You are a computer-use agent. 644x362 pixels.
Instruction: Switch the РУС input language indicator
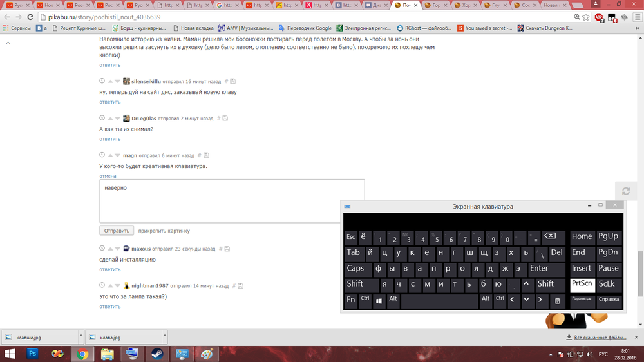point(603,354)
